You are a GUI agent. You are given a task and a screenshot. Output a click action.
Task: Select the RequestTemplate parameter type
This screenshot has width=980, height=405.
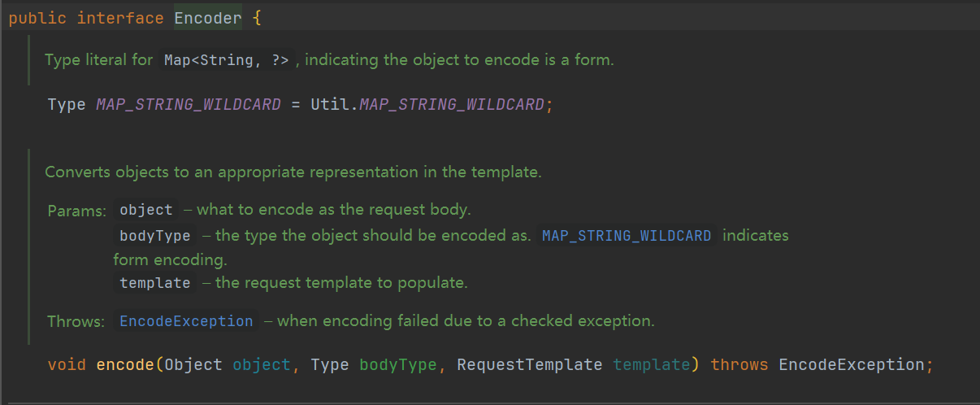(529, 364)
